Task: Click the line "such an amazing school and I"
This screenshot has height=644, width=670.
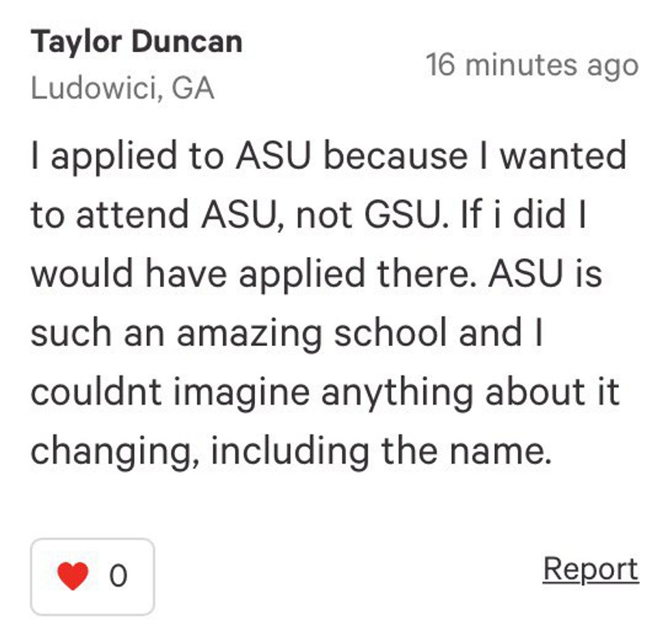Action: (286, 334)
